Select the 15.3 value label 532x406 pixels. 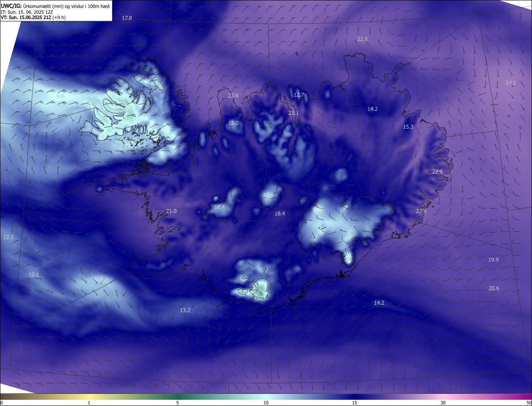408,127
